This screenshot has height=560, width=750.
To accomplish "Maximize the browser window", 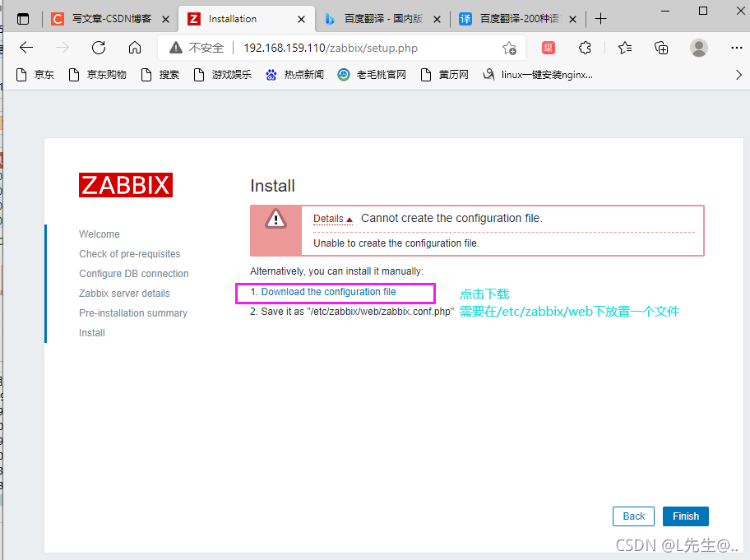I will [702, 11].
